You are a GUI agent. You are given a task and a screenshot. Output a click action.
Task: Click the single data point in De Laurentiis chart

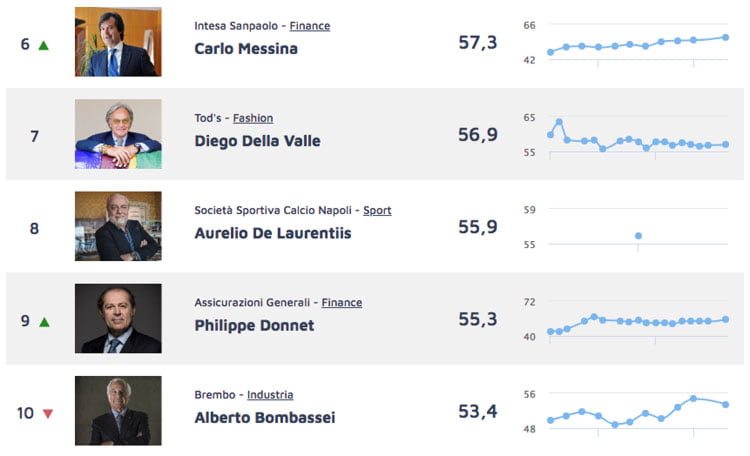coord(638,236)
